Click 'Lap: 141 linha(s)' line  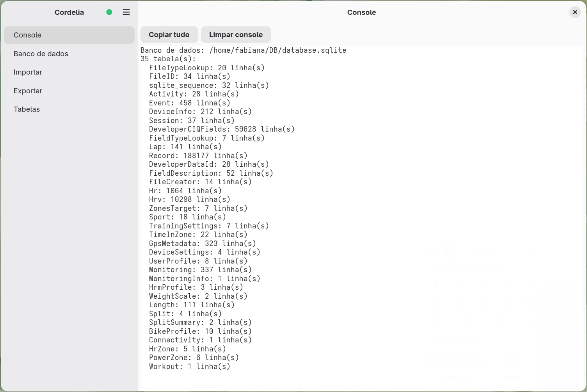[x=185, y=147]
